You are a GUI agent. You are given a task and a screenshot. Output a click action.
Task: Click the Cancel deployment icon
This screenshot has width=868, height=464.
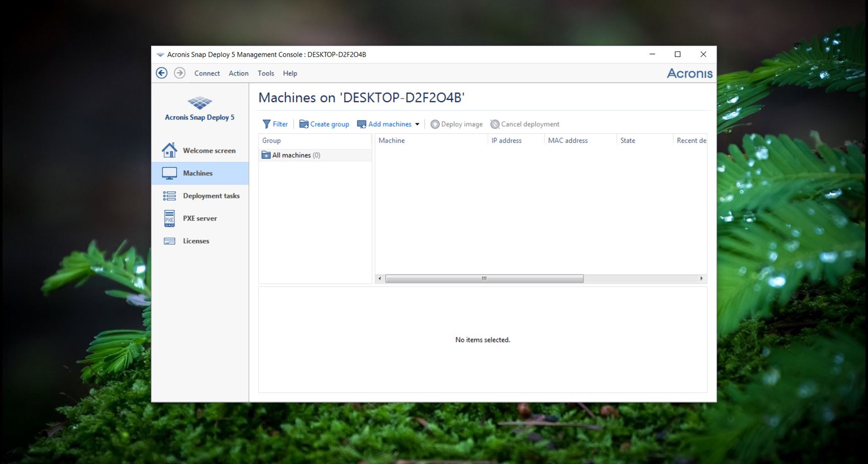495,124
